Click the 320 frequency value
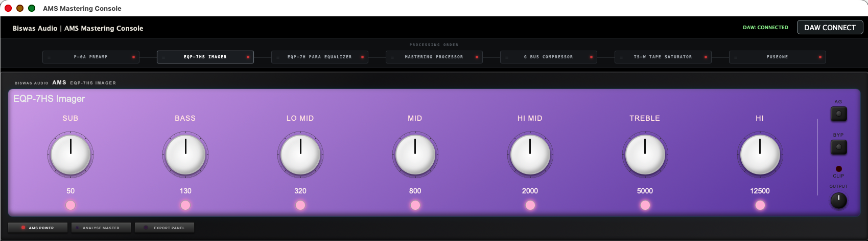The width and height of the screenshot is (868, 241). point(300,191)
